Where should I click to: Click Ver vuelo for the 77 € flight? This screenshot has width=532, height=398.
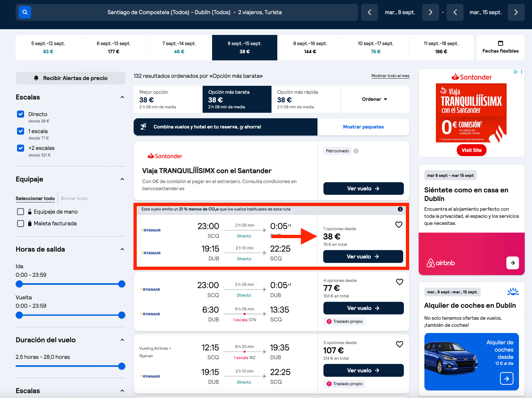pos(363,308)
